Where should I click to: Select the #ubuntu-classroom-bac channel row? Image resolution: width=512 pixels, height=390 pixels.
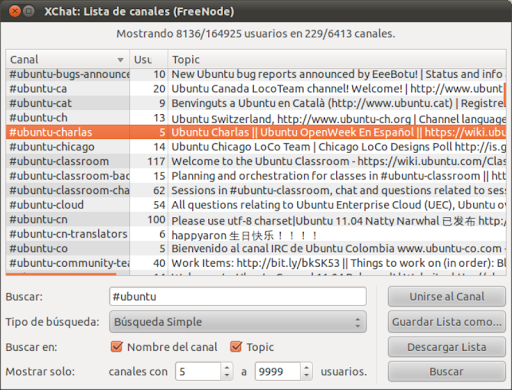pos(256,176)
